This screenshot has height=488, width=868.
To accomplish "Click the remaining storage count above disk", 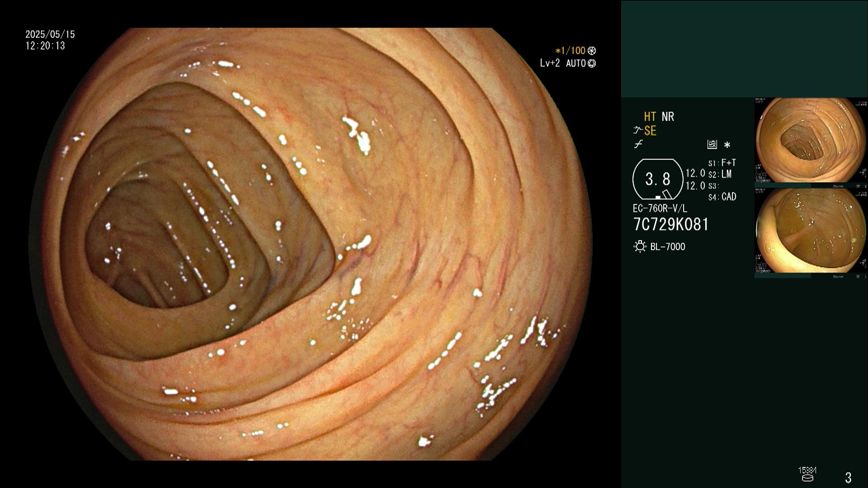I will [807, 470].
